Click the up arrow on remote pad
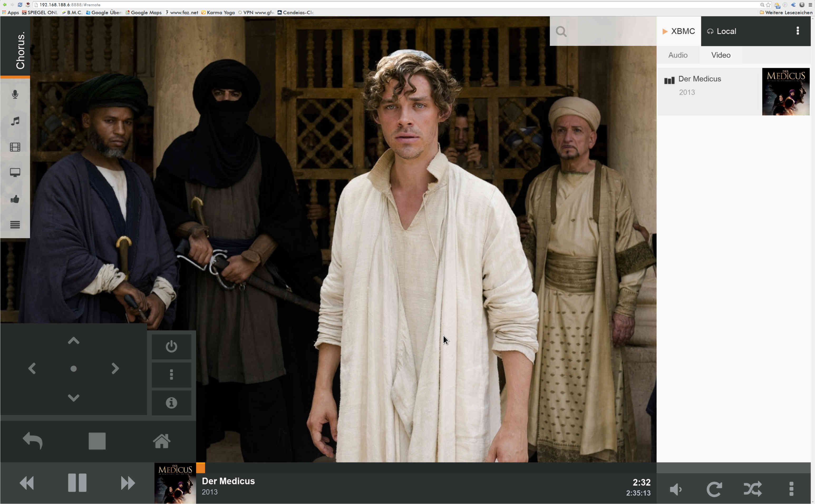Viewport: 815px width, 504px height. 73,340
